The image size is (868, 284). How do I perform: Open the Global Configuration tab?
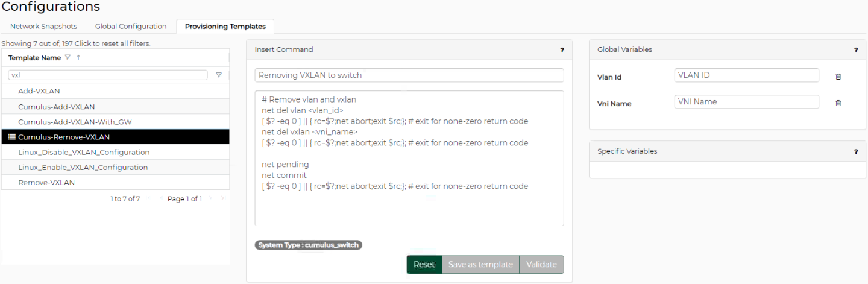pos(131,27)
